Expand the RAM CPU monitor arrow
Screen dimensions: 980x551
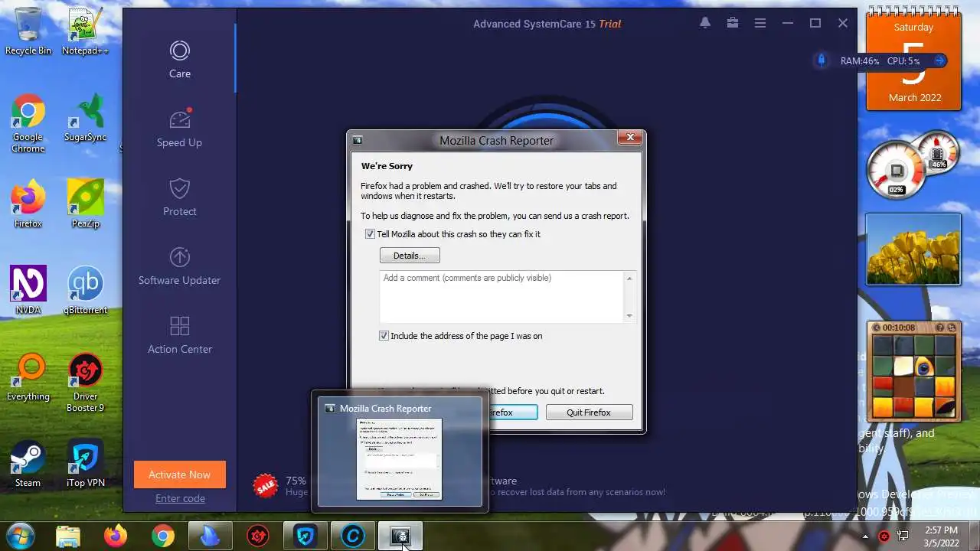(x=940, y=60)
